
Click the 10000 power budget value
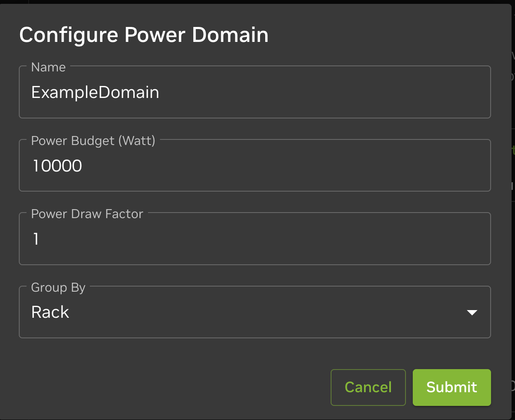tap(56, 166)
